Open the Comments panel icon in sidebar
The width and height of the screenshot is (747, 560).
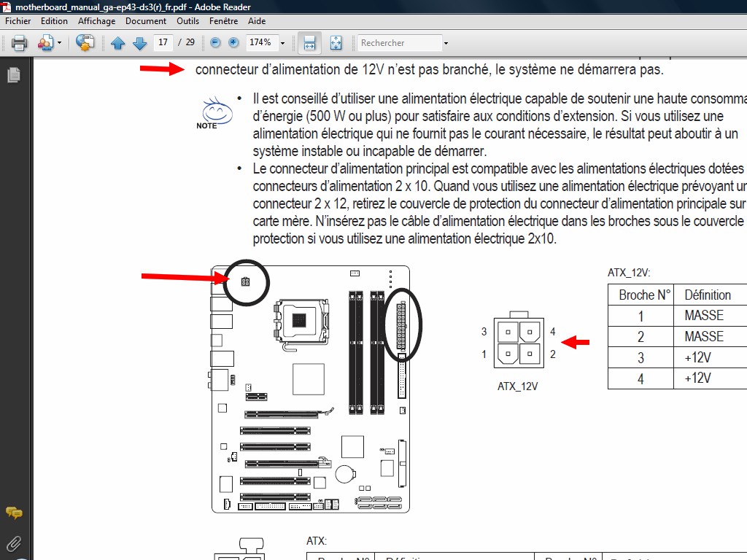pyautogui.click(x=14, y=513)
